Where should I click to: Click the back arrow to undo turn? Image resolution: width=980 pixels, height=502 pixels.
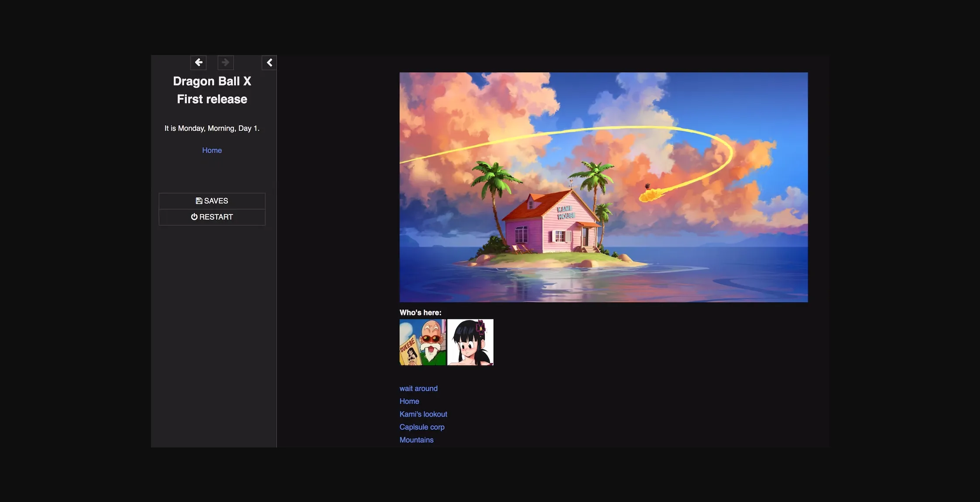pyautogui.click(x=199, y=62)
